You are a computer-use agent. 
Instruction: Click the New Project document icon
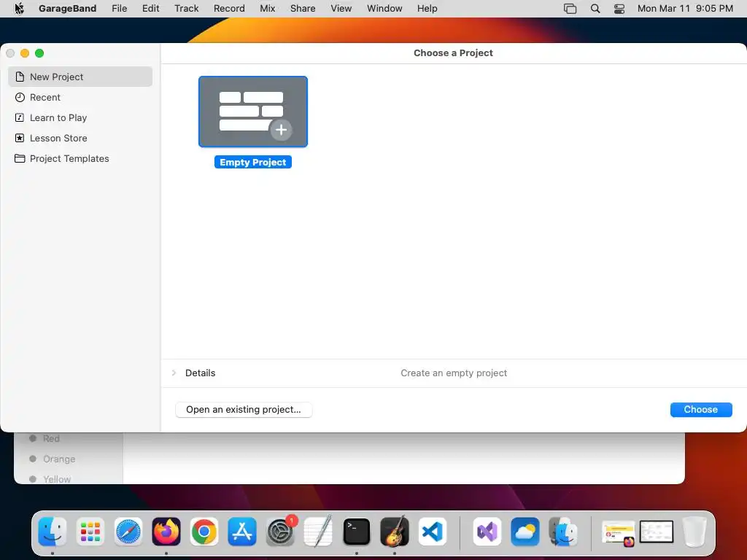coord(20,77)
